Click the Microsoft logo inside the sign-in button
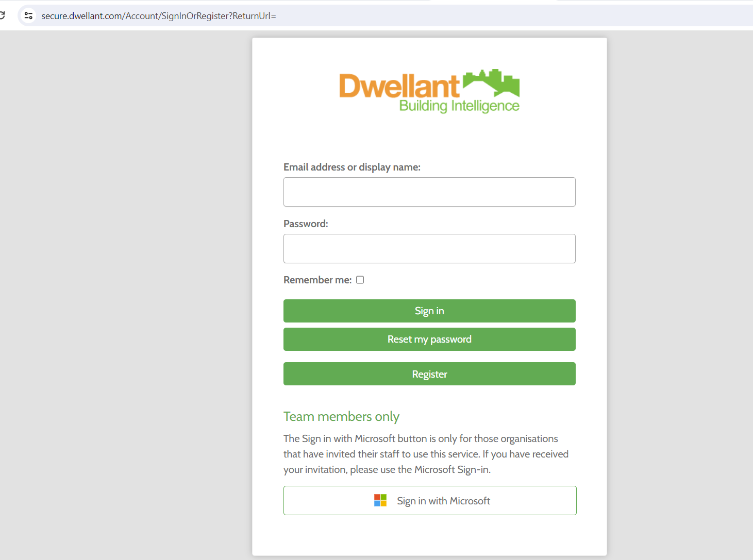Screen dimensions: 753x560 click(x=380, y=500)
